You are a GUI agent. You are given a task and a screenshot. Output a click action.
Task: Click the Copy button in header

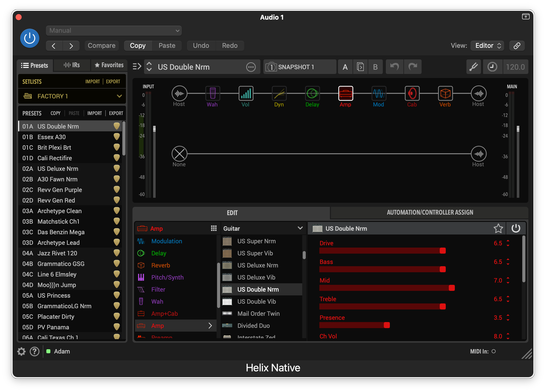pos(138,46)
